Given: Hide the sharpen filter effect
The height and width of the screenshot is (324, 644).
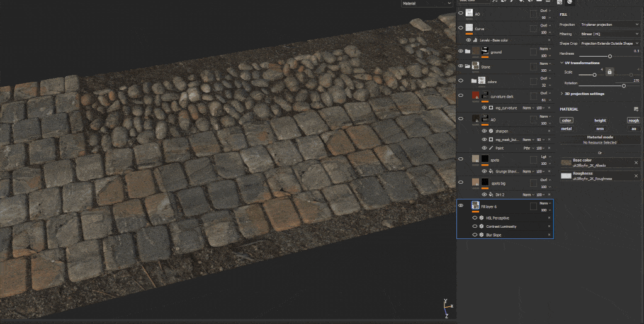Looking at the screenshot, I should point(484,131).
